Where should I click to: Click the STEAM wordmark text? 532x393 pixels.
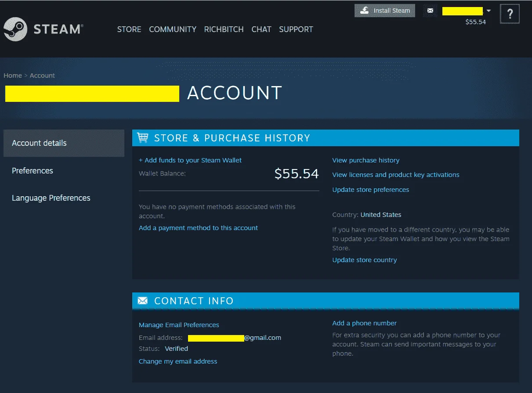pos(58,29)
